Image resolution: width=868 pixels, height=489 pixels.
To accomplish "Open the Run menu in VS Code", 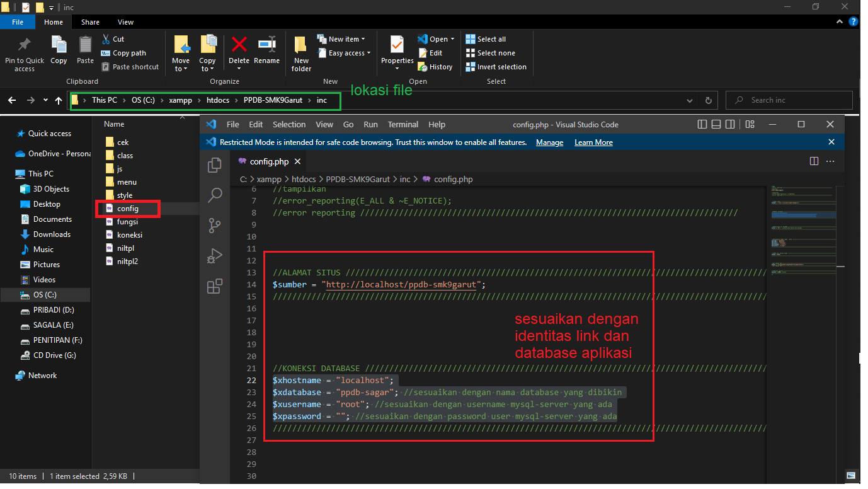I will point(371,124).
